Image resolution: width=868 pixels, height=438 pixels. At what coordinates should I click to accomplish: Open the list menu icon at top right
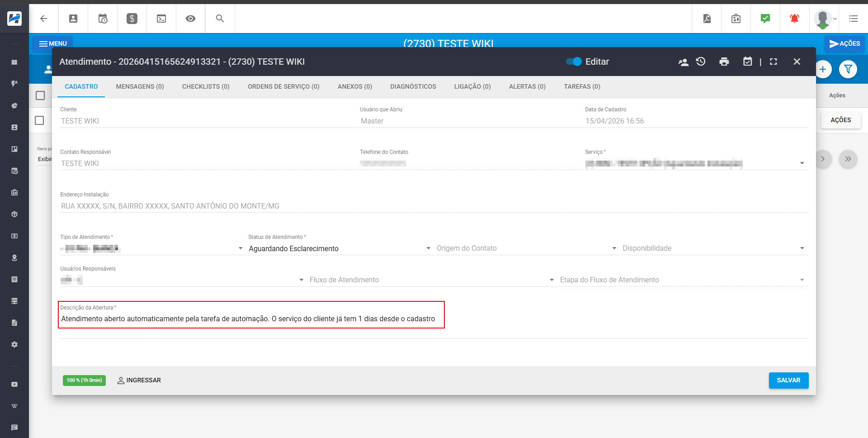click(x=854, y=19)
